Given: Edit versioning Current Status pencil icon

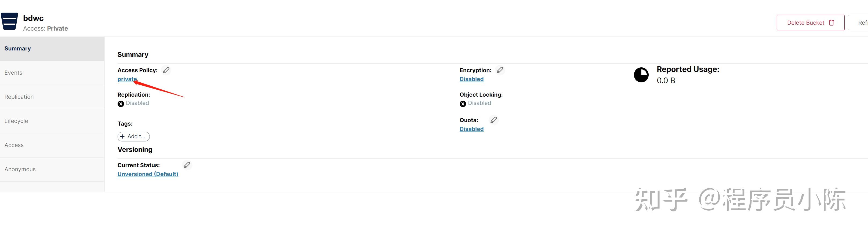Looking at the screenshot, I should [x=187, y=165].
